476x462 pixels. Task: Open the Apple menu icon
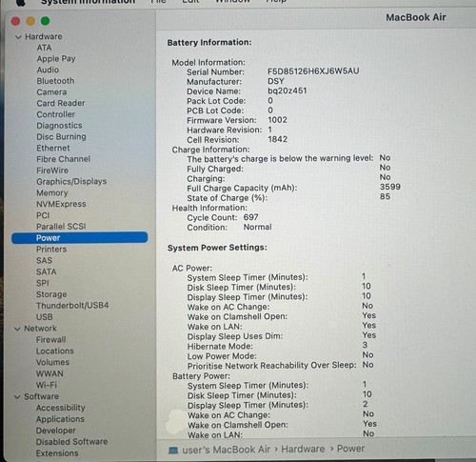click(21, 3)
